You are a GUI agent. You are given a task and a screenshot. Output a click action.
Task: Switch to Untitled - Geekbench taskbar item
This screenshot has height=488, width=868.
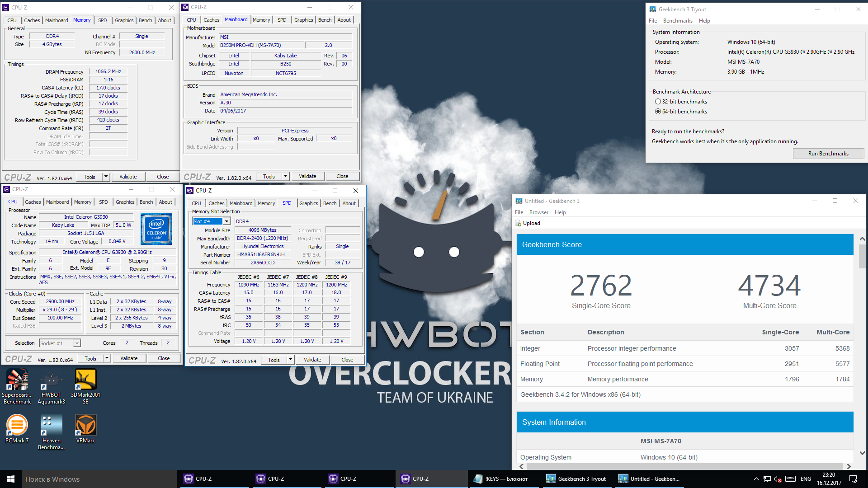(650, 479)
